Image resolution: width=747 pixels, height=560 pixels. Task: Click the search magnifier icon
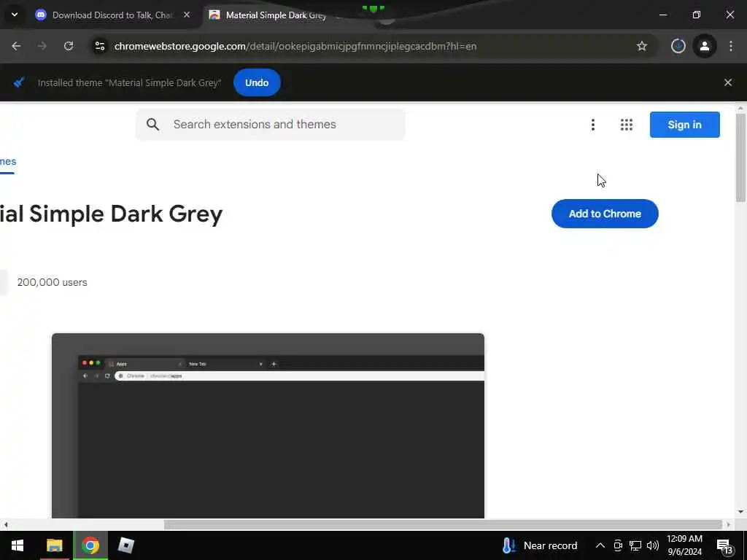tap(152, 125)
